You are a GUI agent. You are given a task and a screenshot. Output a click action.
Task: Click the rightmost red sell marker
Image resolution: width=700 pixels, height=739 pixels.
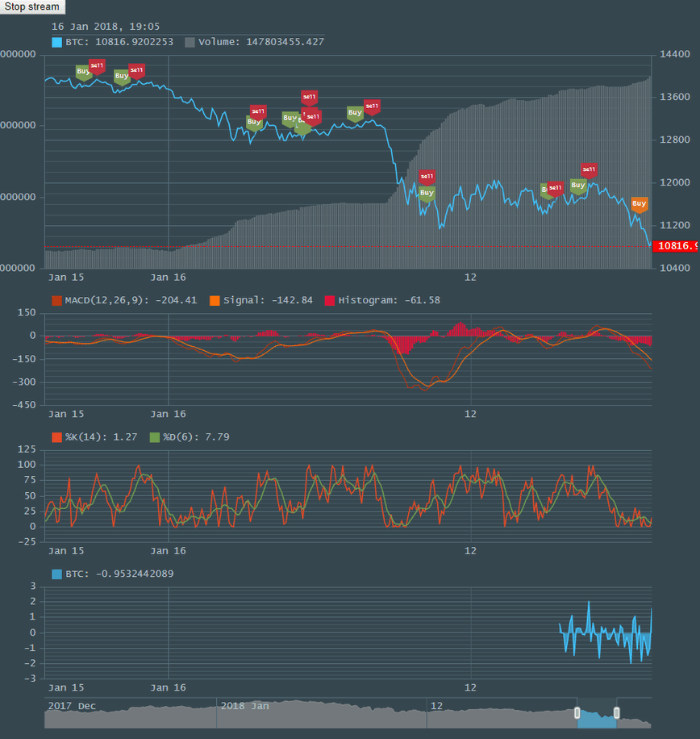point(589,170)
